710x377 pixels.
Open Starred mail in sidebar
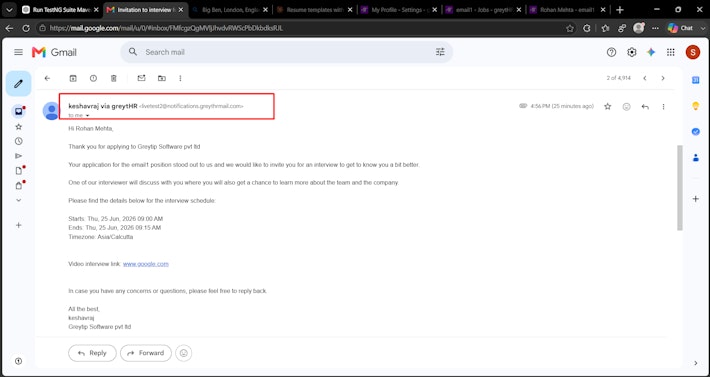point(19,127)
